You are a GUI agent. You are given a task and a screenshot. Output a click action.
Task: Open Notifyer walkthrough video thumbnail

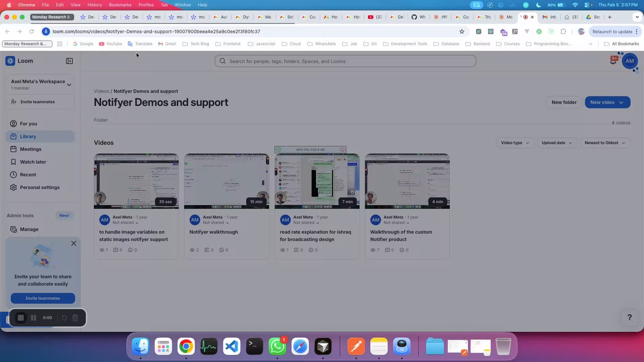pos(226,181)
